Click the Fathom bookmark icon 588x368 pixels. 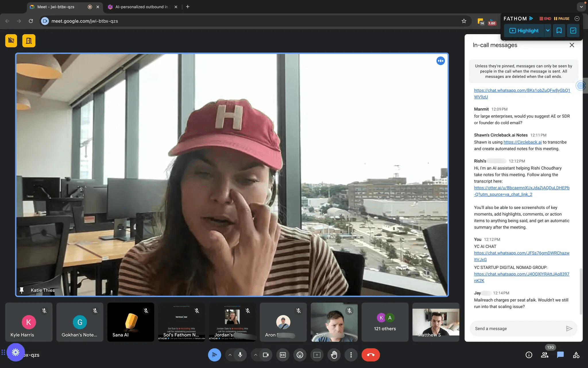(559, 30)
